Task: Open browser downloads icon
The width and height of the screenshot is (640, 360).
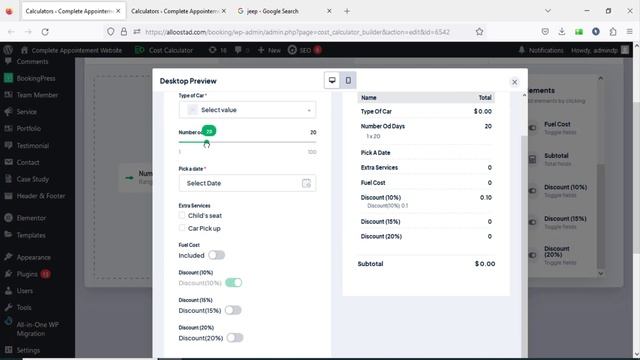Action: (562, 31)
